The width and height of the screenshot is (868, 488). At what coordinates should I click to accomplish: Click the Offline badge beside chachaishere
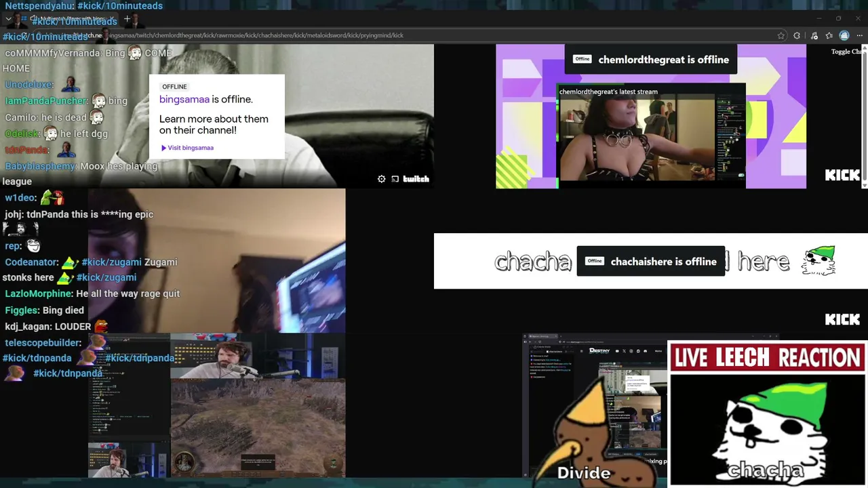tap(595, 261)
